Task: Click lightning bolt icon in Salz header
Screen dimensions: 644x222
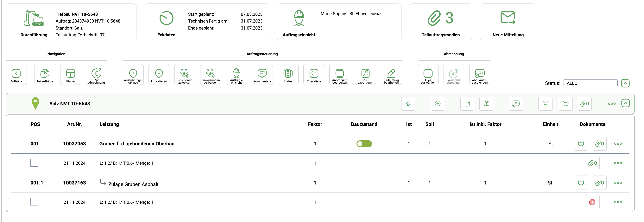Action: click(x=408, y=103)
